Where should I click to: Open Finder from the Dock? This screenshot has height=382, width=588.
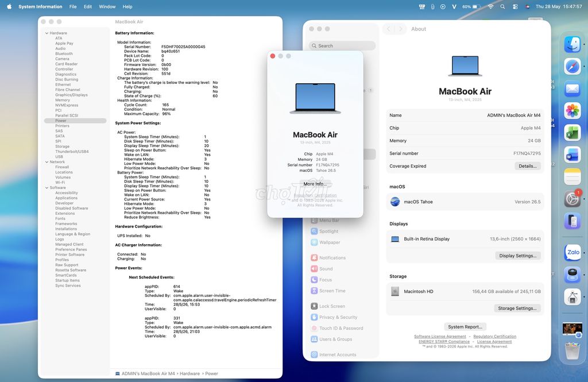point(572,45)
